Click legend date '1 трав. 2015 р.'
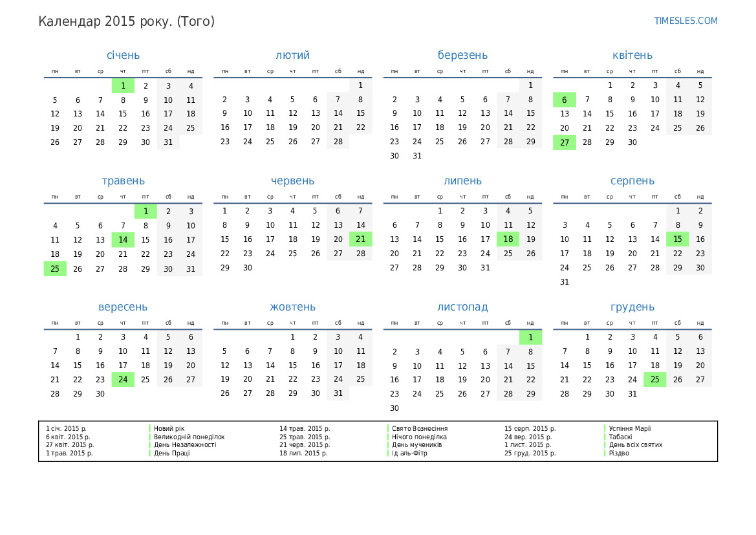 69,453
